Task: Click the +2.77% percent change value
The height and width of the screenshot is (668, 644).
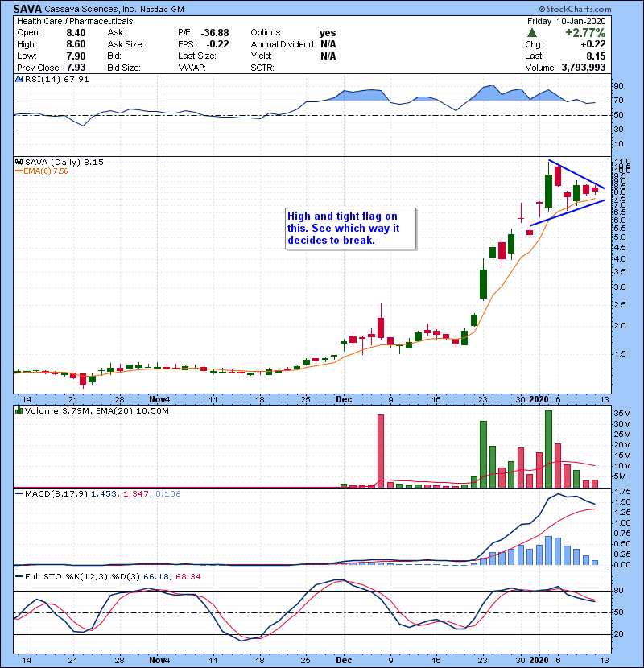Action: (x=585, y=33)
